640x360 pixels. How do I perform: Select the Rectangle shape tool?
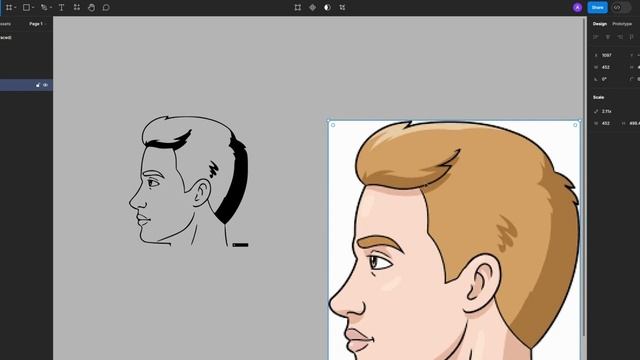click(x=26, y=7)
